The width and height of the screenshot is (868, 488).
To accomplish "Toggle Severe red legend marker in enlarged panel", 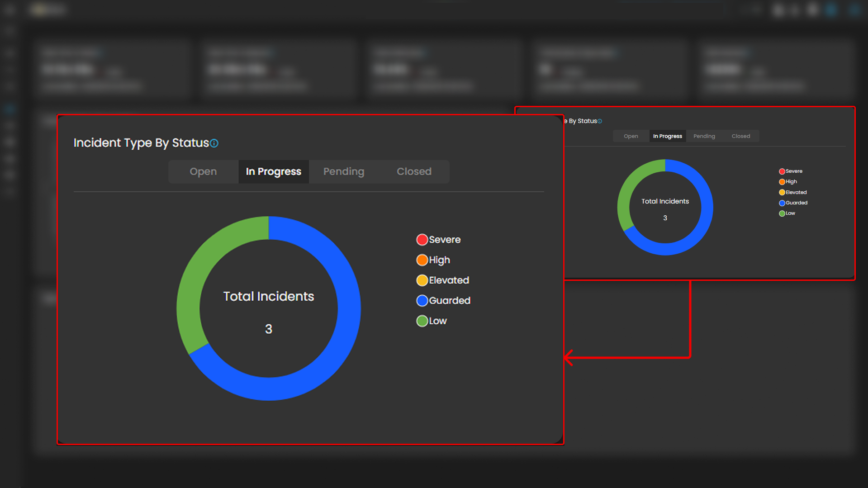I will 422,240.
